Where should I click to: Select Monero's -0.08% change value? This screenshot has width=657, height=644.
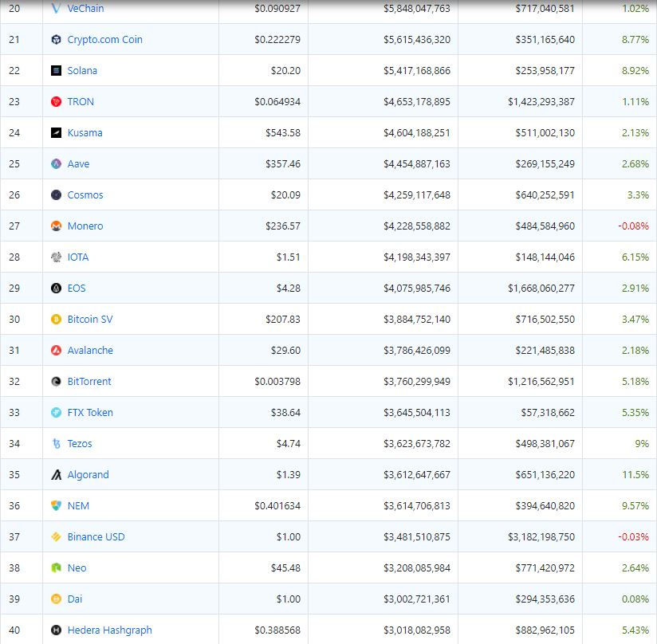tap(633, 226)
